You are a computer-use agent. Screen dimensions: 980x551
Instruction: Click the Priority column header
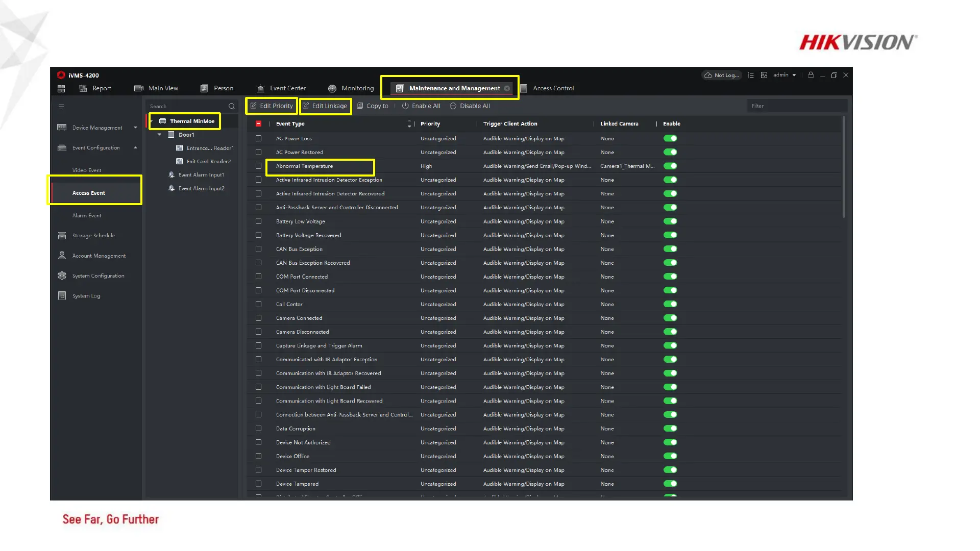430,124
